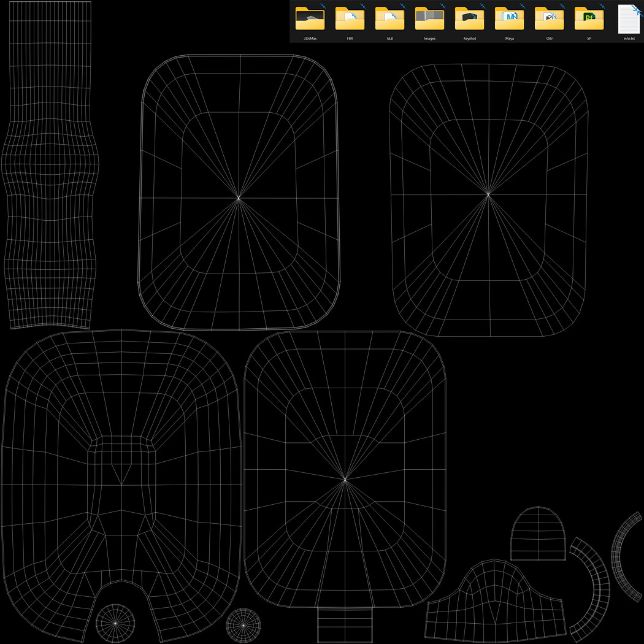Screen dimensions: 644x644
Task: Select the info.txt document icon
Action: pos(629,19)
